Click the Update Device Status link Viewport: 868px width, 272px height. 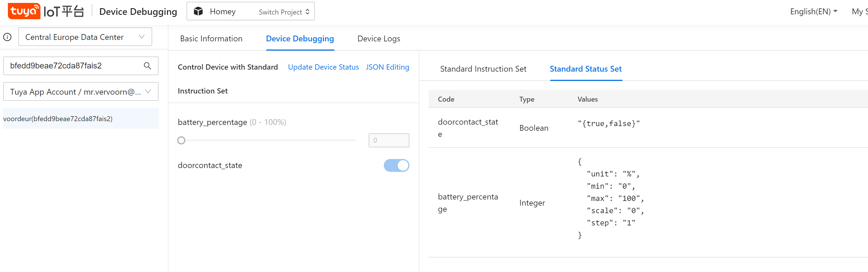[323, 67]
